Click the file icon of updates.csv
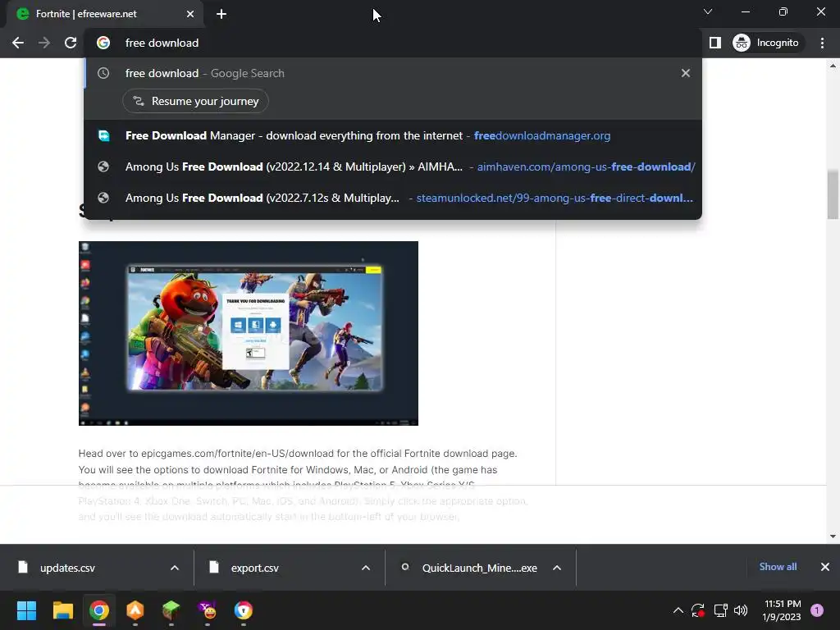Image resolution: width=840 pixels, height=630 pixels. pyautogui.click(x=22, y=567)
